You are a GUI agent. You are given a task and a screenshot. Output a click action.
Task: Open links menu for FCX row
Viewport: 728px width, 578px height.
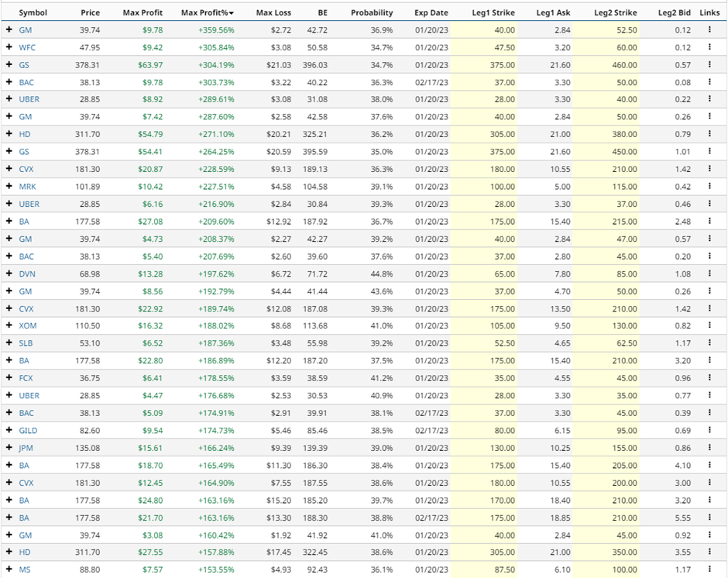click(709, 378)
